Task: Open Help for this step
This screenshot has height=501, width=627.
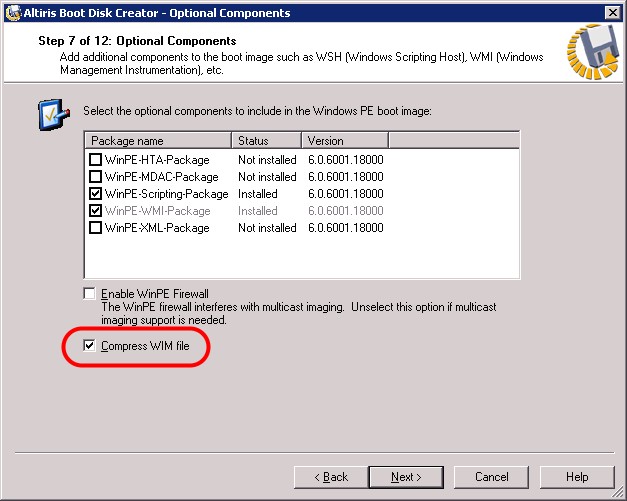Action: coord(577,477)
